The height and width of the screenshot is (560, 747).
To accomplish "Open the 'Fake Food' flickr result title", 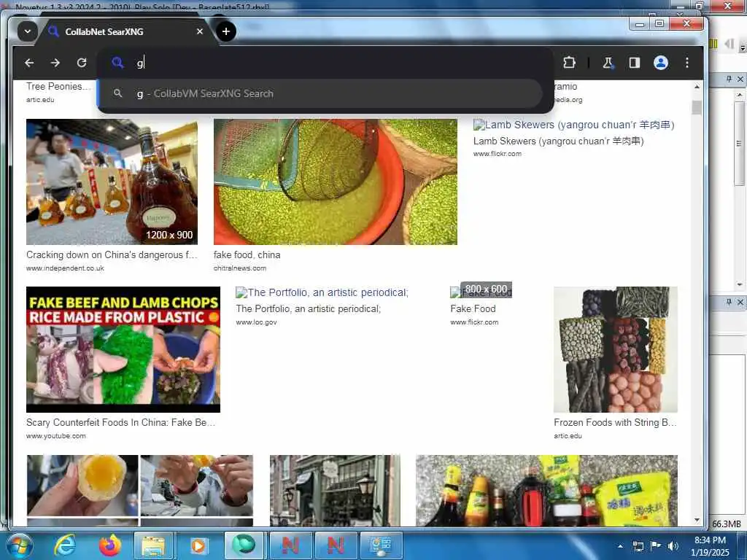I will click(x=473, y=308).
